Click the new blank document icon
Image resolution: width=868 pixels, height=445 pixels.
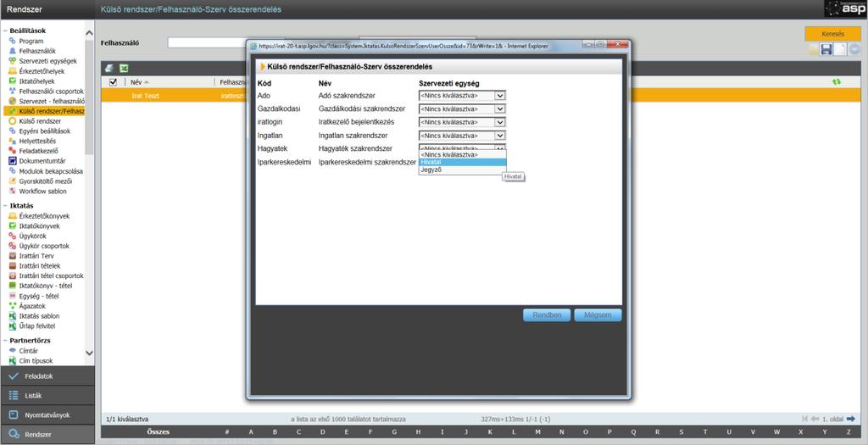tap(840, 50)
